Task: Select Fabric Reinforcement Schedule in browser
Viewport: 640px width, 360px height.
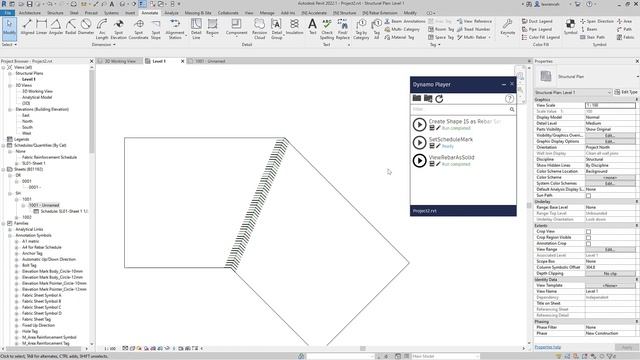Action: [x=49, y=158]
